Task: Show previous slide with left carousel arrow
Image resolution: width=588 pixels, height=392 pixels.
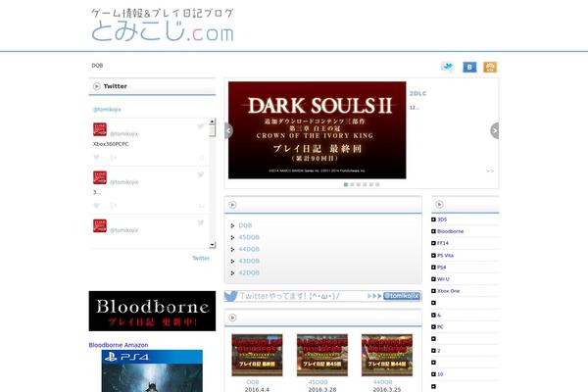Action: (228, 130)
